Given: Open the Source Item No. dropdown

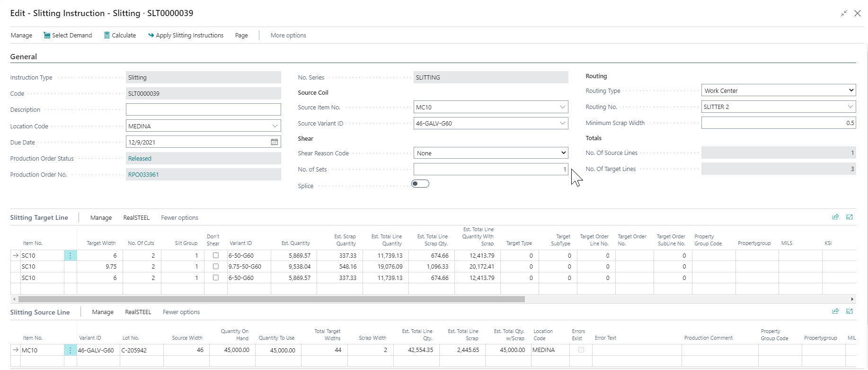Looking at the screenshot, I should click(x=562, y=107).
